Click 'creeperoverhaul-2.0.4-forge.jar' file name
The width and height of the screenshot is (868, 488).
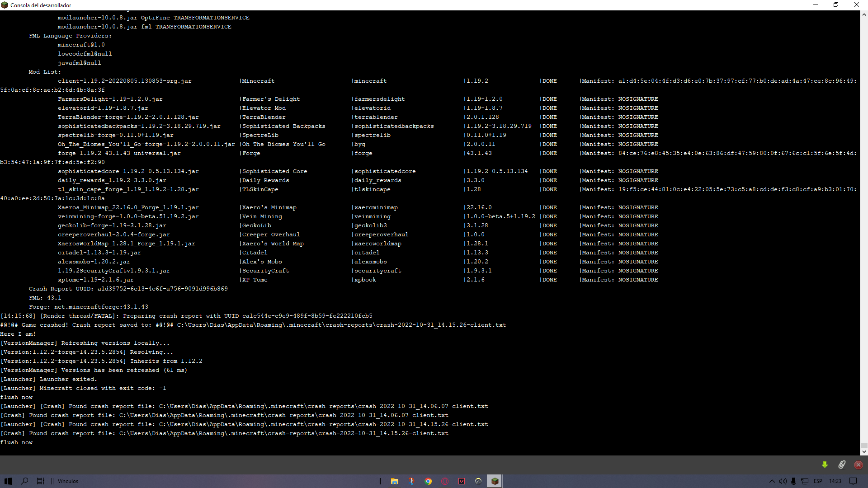(x=114, y=235)
